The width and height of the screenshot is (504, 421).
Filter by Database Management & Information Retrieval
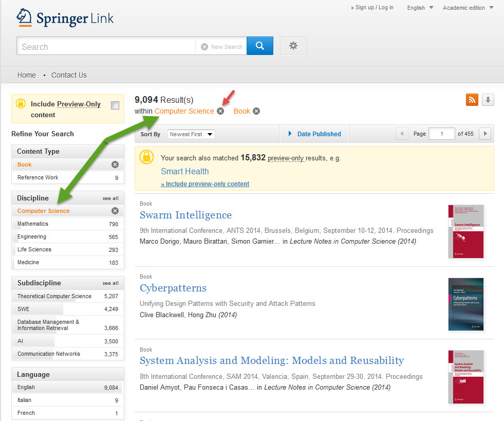(x=68, y=325)
